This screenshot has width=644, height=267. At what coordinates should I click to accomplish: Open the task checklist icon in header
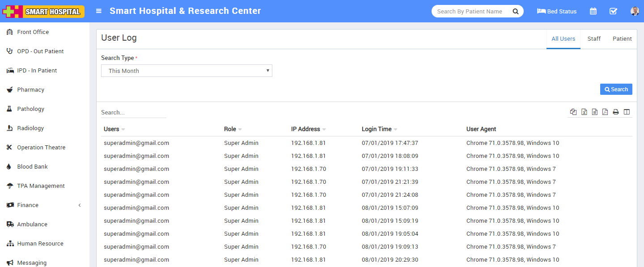(613, 11)
